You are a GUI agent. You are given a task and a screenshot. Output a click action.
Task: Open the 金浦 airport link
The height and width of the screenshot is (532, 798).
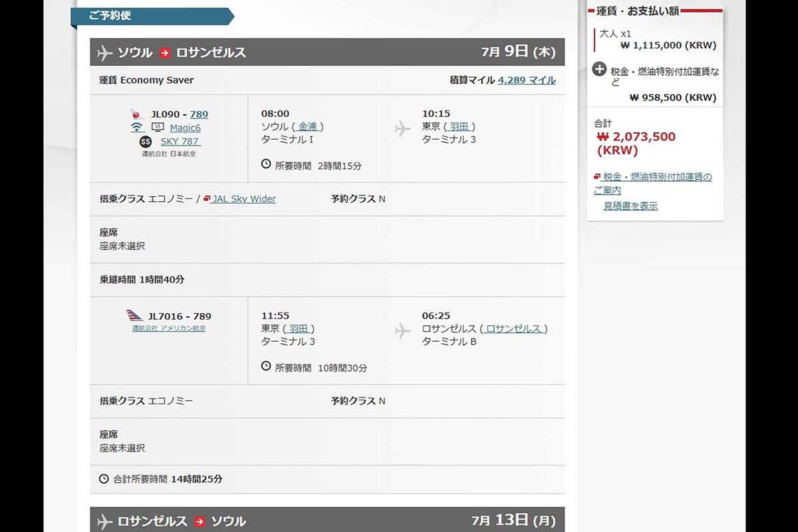click(308, 126)
